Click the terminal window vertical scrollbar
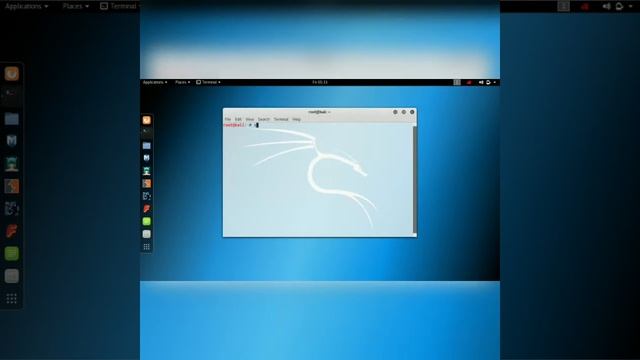This screenshot has height=360, width=640. (415, 180)
